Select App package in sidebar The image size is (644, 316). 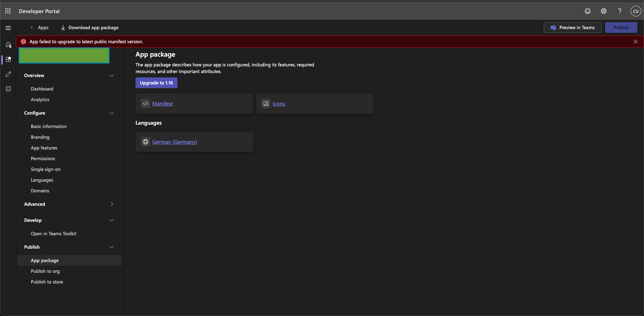click(69, 260)
